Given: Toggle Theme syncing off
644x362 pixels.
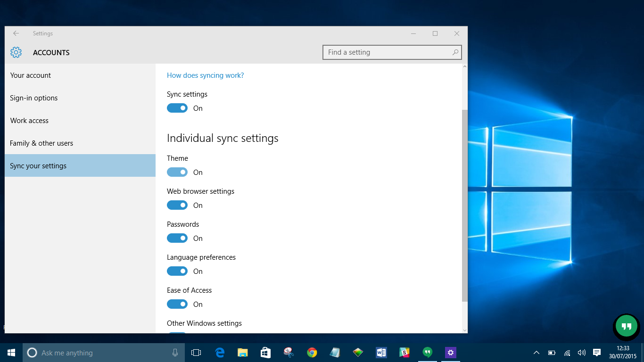Looking at the screenshot, I should click(177, 172).
